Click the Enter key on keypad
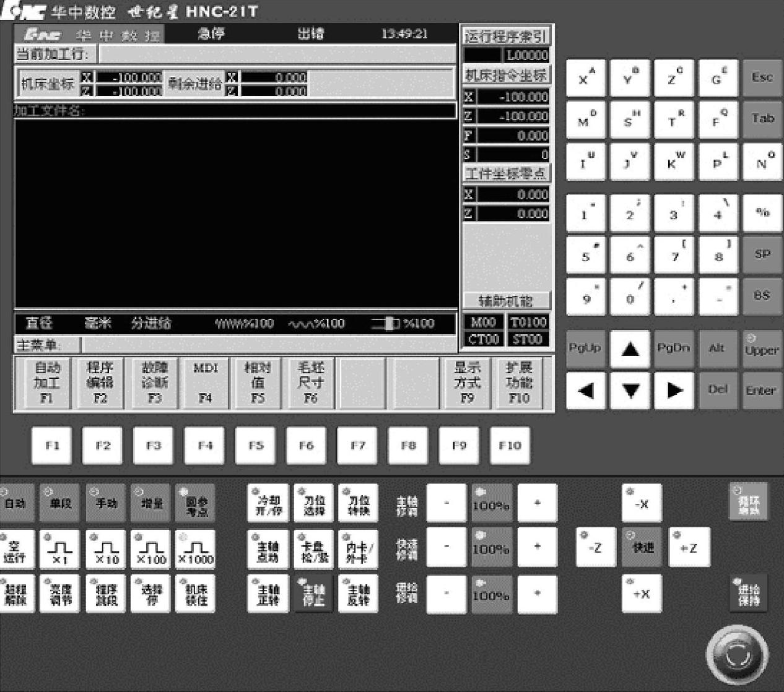 [761, 391]
